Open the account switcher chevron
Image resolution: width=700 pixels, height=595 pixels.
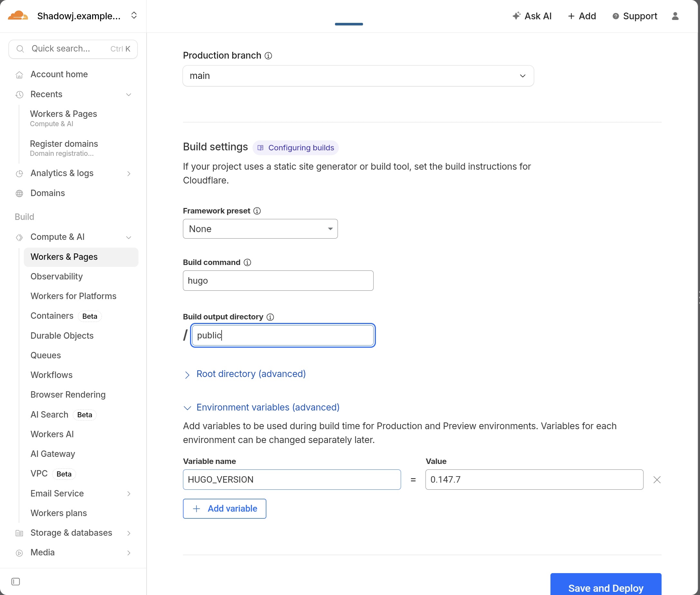[x=134, y=15]
